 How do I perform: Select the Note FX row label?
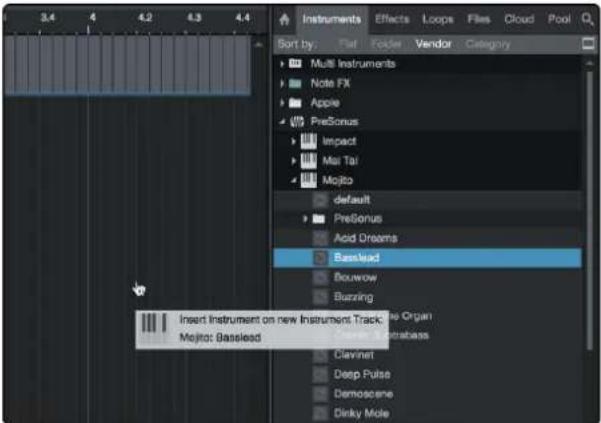[x=330, y=83]
